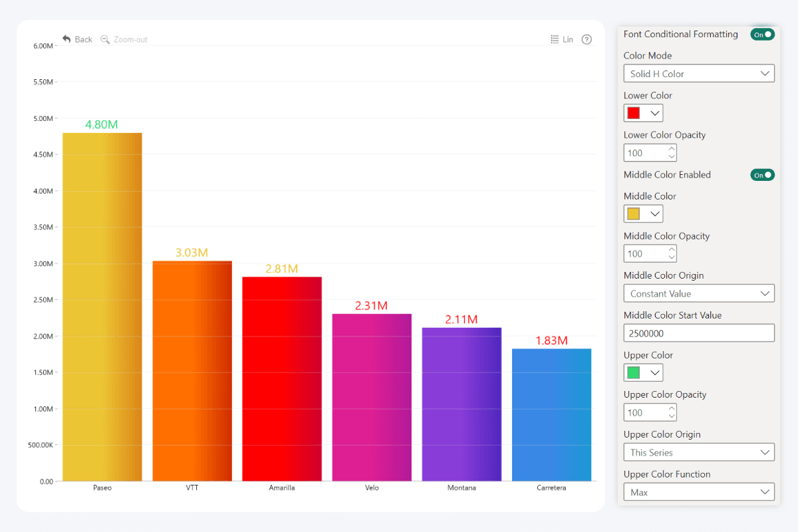The height and width of the screenshot is (532, 798).
Task: Increase Upper Color Opacity with up arrow
Action: click(672, 409)
